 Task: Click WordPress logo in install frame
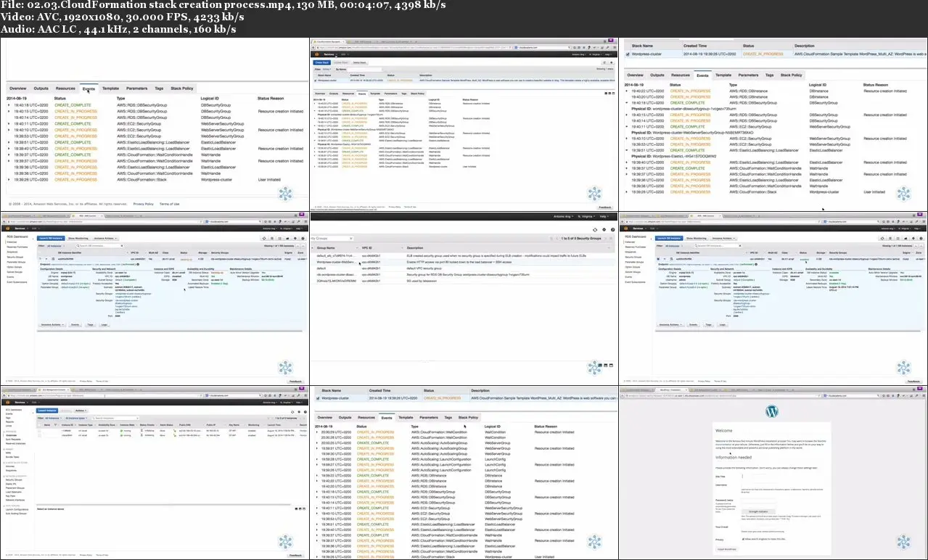click(x=772, y=411)
